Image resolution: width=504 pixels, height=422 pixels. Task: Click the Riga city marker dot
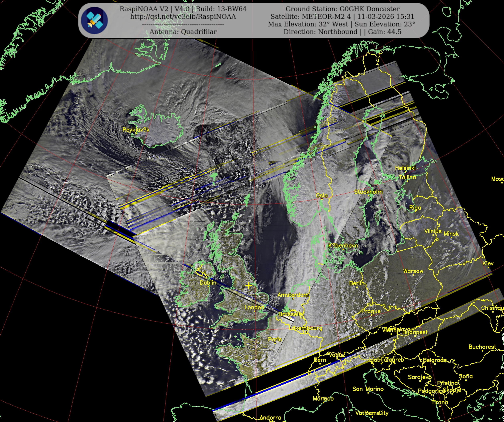coord(415,212)
